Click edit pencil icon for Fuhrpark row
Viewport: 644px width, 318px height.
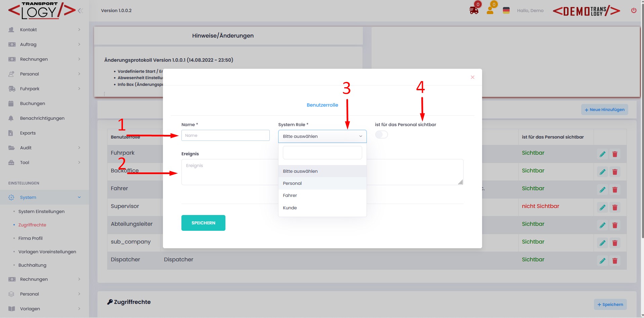(602, 154)
